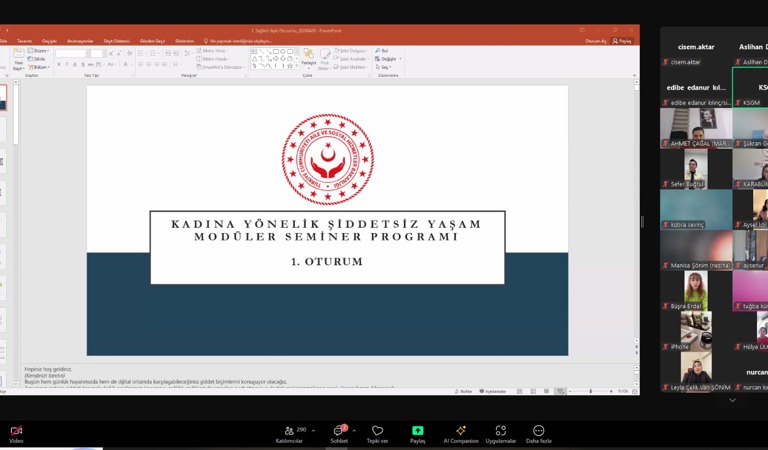Screen dimensions: 768x450
Task: Expand the arrow beside Katılımcılar
Action: [x=313, y=431]
